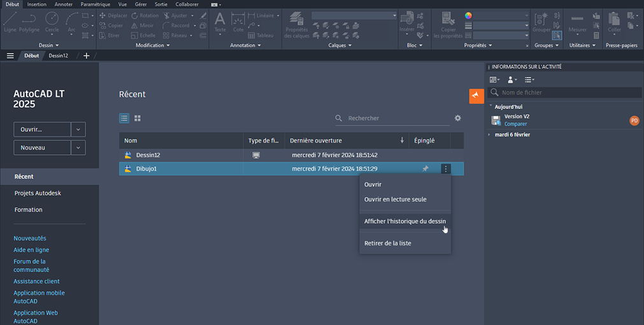Open Propriétés des calques
Image resolution: width=644 pixels, height=325 pixels.
point(297,25)
